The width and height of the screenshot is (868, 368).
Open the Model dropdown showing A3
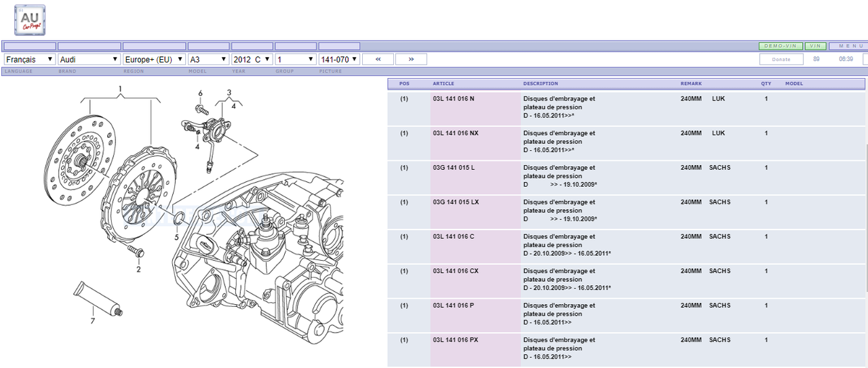point(208,60)
